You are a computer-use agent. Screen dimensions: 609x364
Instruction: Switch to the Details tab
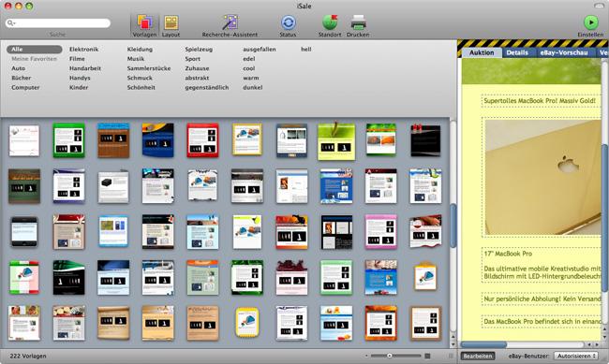[x=517, y=52]
